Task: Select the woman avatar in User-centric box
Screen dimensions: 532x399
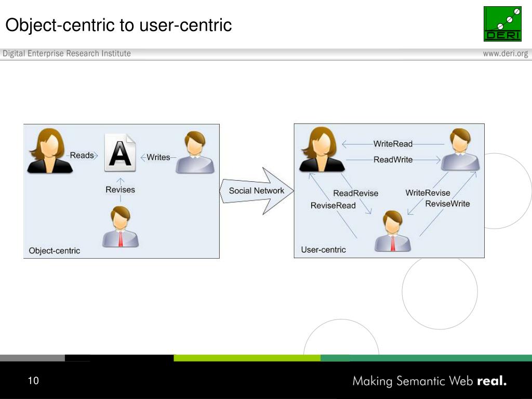Action: 322,149
